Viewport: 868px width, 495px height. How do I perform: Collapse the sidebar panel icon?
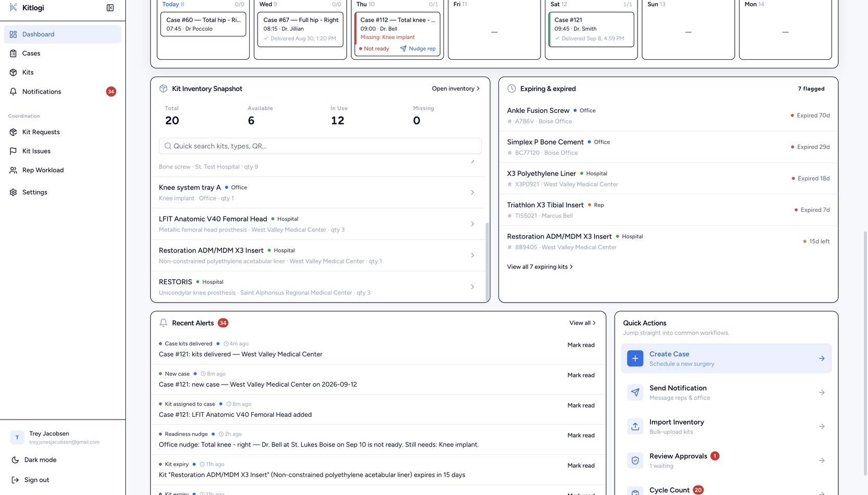[x=110, y=8]
